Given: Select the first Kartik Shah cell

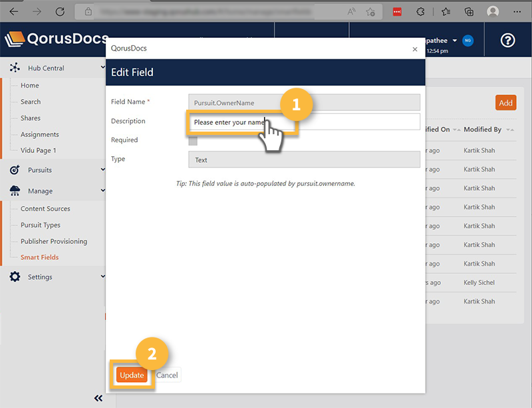Looking at the screenshot, I should coord(479,150).
